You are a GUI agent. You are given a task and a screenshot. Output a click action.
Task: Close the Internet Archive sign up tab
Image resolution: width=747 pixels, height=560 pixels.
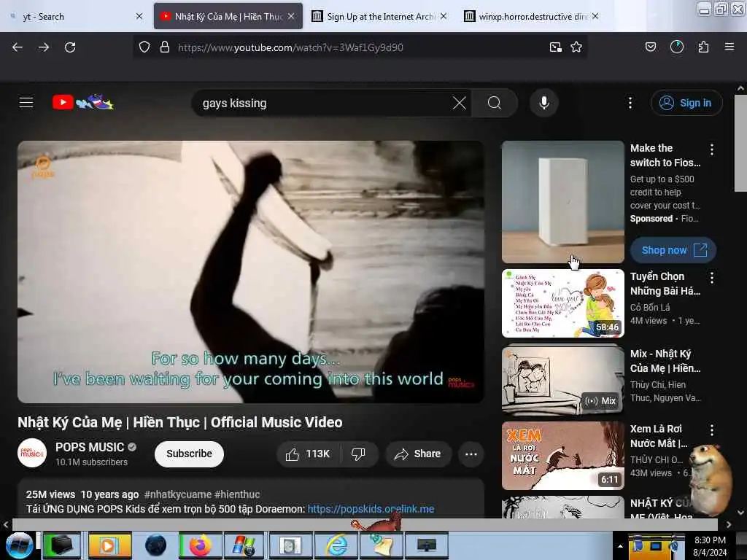click(x=444, y=16)
